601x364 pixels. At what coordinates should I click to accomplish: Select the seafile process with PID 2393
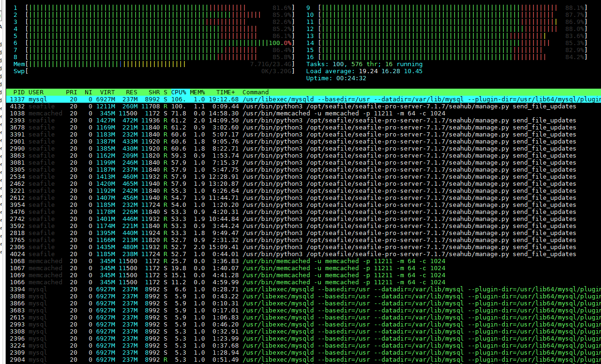(300, 121)
